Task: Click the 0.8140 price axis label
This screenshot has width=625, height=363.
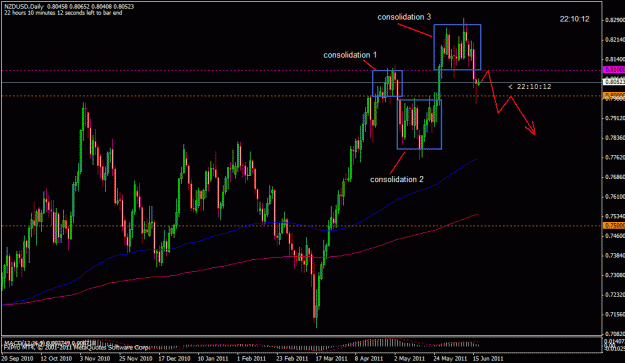Action: (x=615, y=59)
